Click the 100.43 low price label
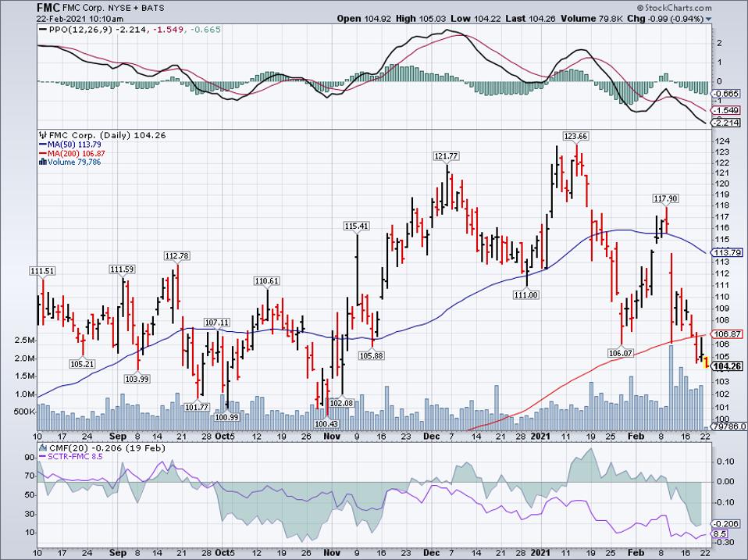748x560 pixels. [x=327, y=424]
